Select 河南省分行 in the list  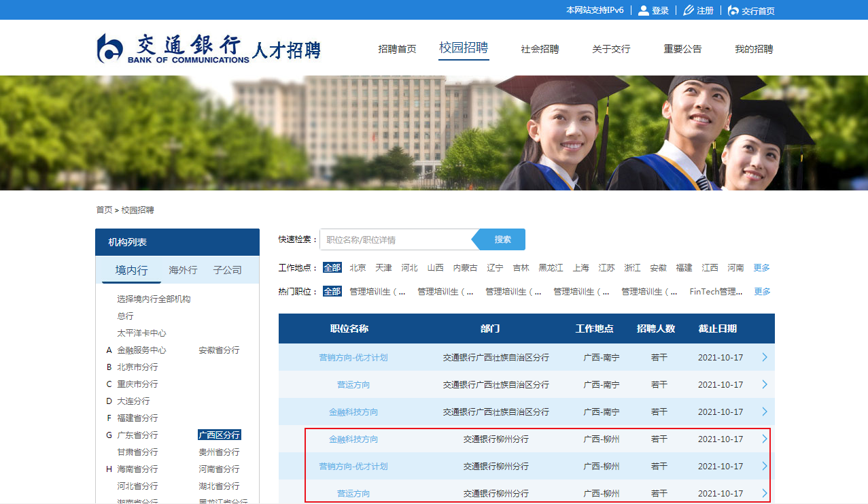(219, 469)
